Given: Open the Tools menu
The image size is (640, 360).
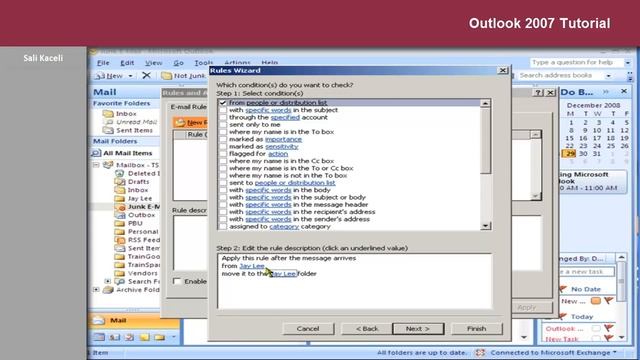Looking at the screenshot, I should (203, 63).
